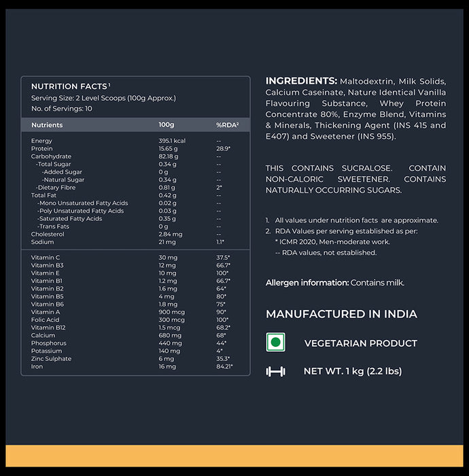
Task: Click the Energy 395.1 kcal value
Action: [172, 141]
